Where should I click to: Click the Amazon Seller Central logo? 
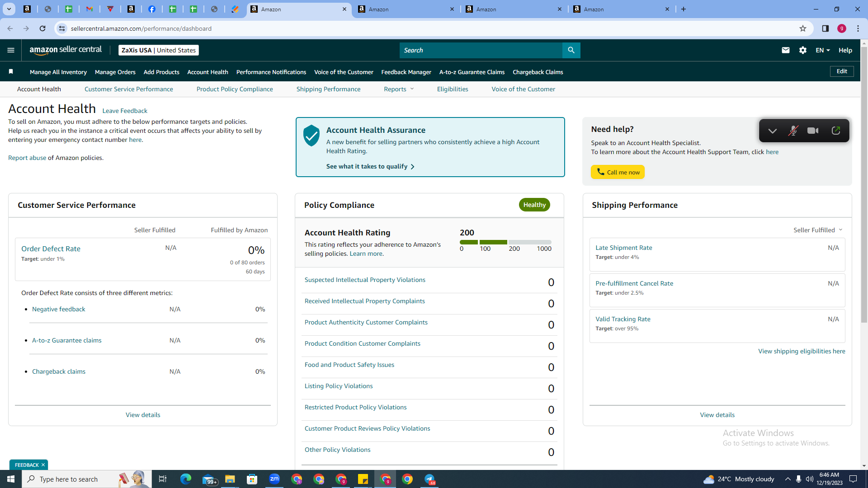pyautogui.click(x=66, y=50)
